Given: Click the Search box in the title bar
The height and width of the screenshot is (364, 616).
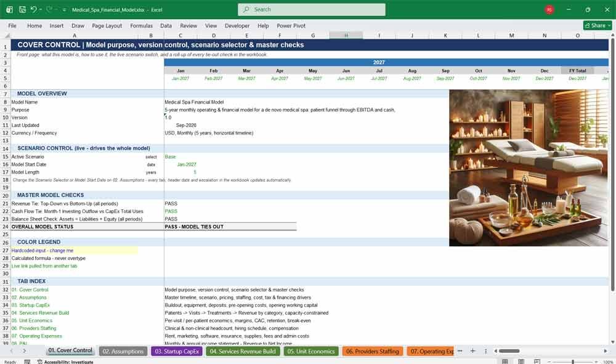Looking at the screenshot, I should tap(312, 9).
